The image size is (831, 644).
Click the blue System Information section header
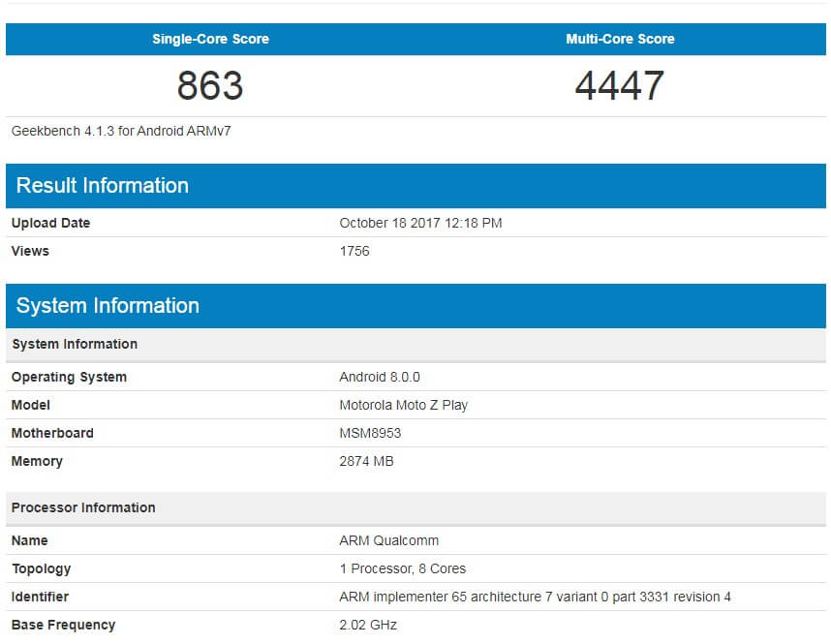tap(108, 306)
